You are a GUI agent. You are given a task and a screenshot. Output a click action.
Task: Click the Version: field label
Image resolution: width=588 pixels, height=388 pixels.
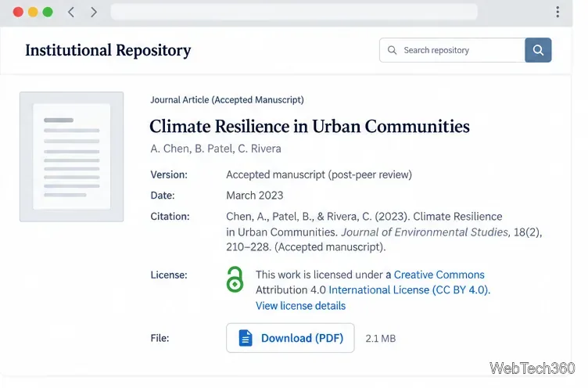[x=169, y=175]
